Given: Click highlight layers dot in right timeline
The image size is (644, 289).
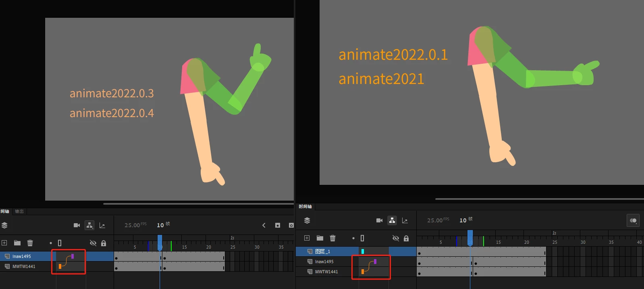Looking at the screenshot, I should (353, 238).
